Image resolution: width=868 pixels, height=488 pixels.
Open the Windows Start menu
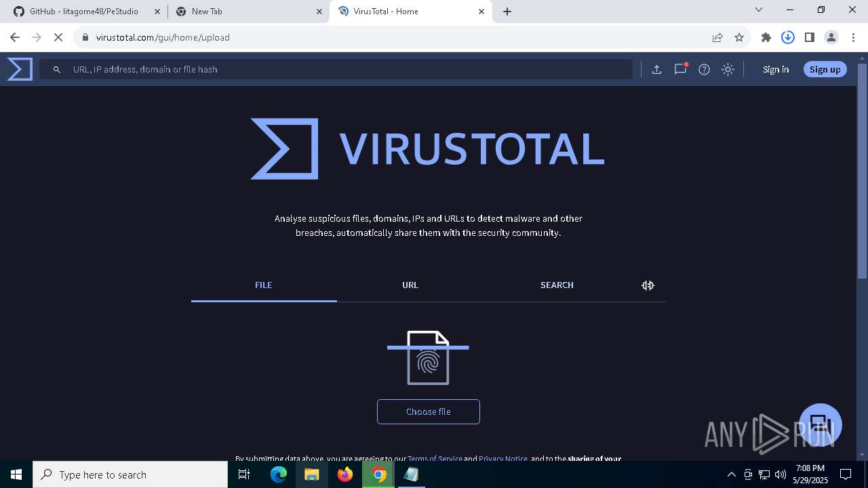[16, 474]
